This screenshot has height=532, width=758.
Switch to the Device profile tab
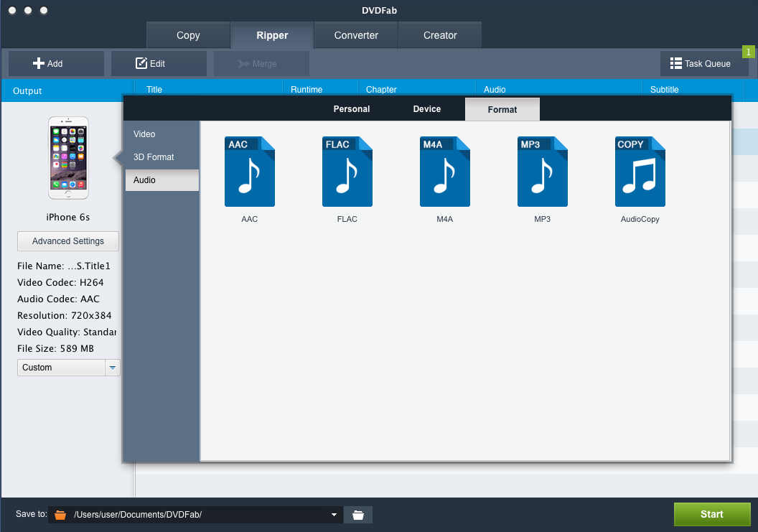tap(427, 109)
